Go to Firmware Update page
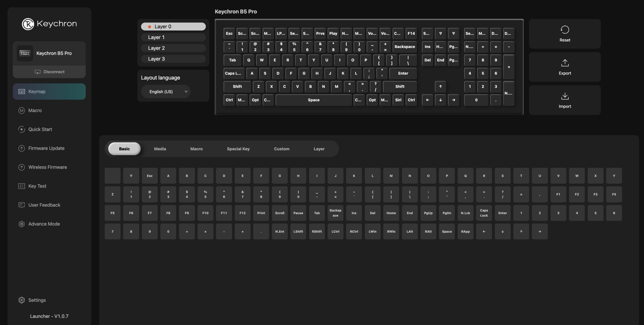The image size is (644, 325). click(x=46, y=148)
